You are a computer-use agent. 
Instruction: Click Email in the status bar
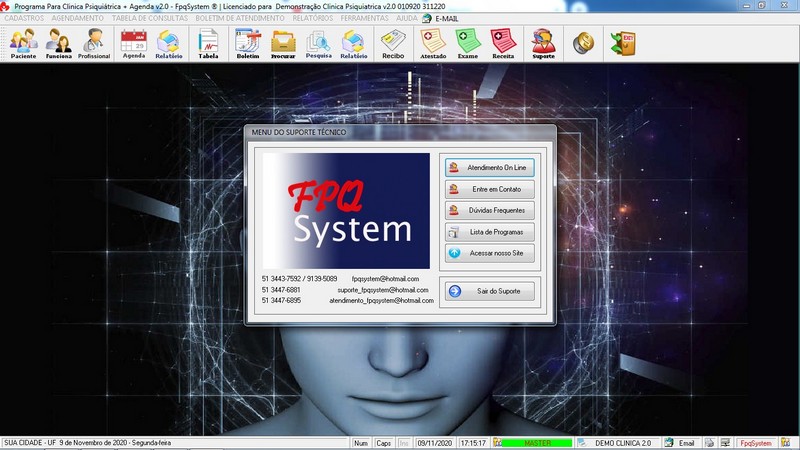[680, 442]
